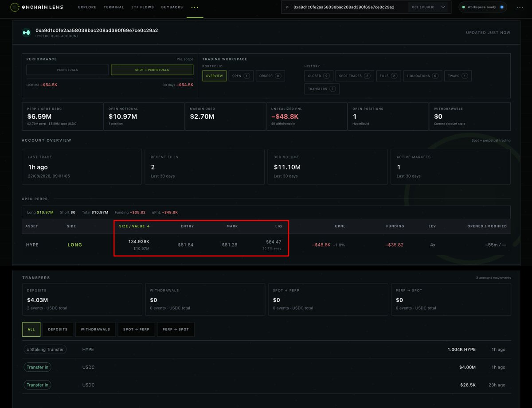Viewport: 532px width, 408px height.
Task: Click the Perp + Spot USDC card
Action: (x=62, y=116)
